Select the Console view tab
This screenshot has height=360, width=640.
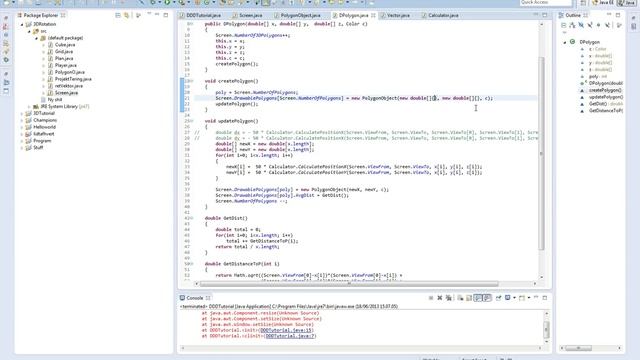point(194,298)
